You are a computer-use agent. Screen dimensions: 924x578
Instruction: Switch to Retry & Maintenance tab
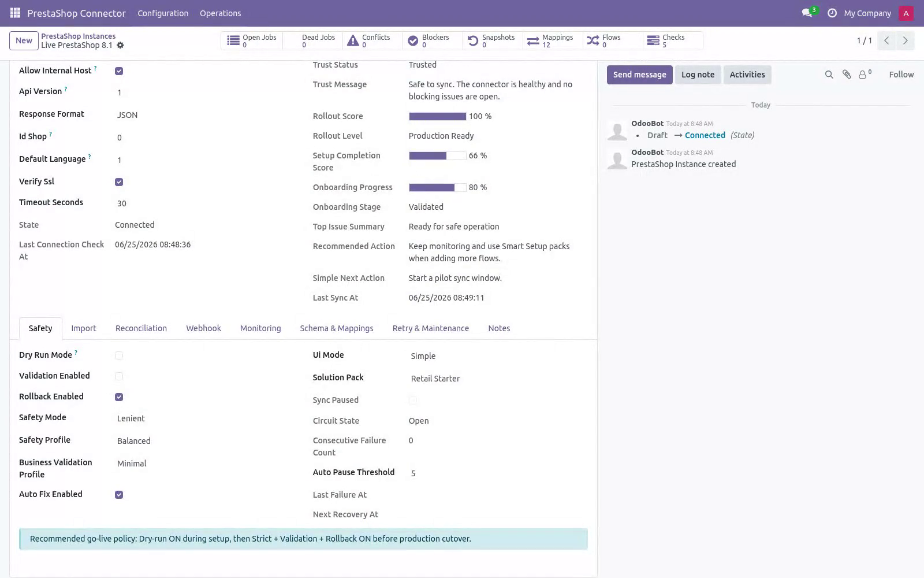(x=431, y=328)
